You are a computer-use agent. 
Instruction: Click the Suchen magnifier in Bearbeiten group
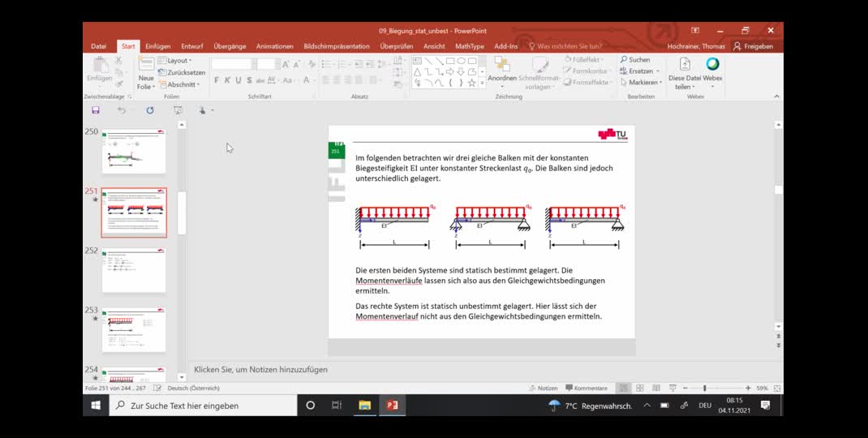click(x=624, y=60)
